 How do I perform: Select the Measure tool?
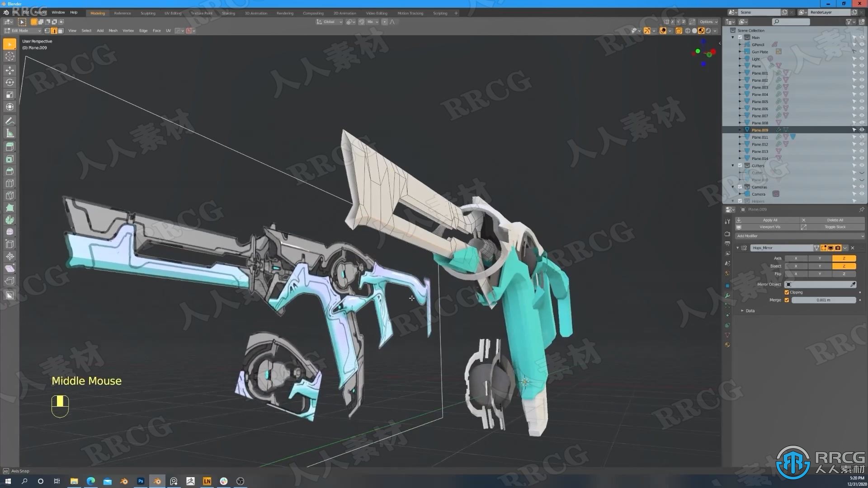pos(9,133)
